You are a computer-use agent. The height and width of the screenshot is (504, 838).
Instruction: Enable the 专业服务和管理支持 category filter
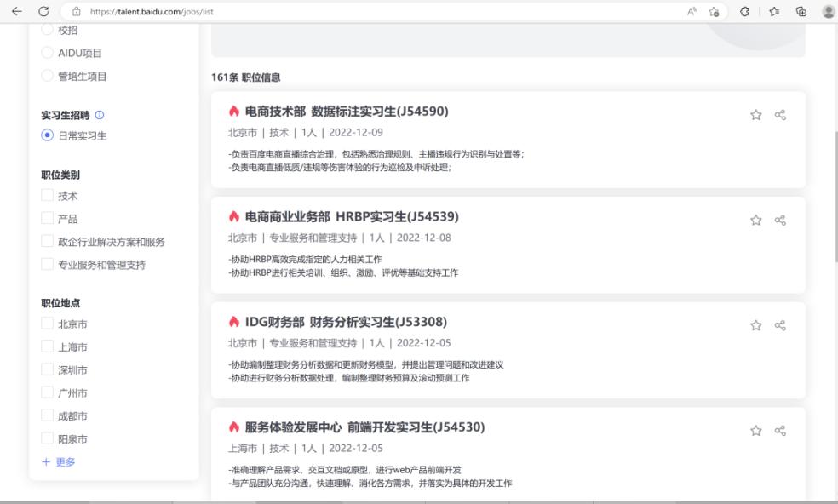(48, 265)
